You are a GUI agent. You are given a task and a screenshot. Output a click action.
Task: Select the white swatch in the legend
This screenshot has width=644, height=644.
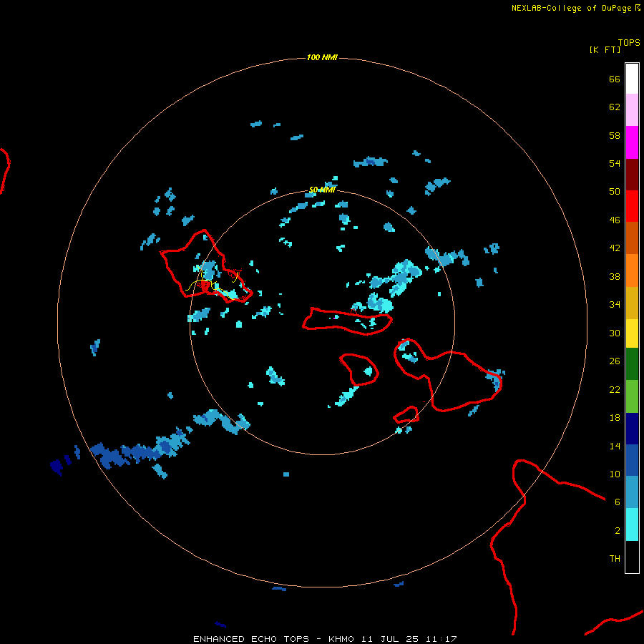pos(632,79)
